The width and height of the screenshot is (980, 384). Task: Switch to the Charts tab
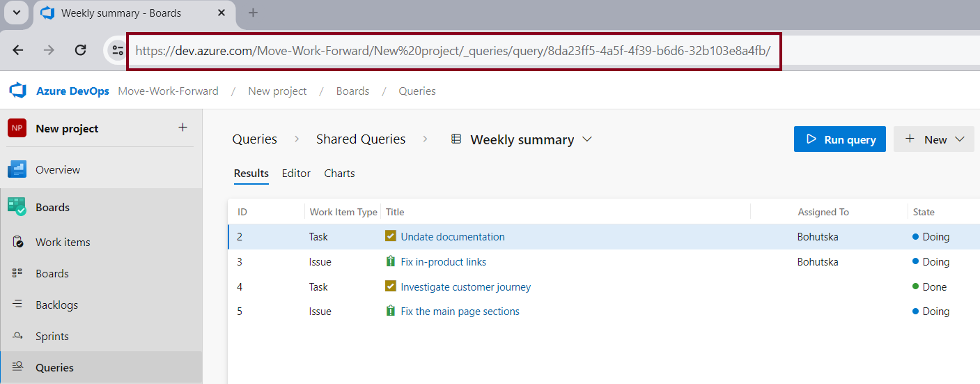(x=339, y=174)
